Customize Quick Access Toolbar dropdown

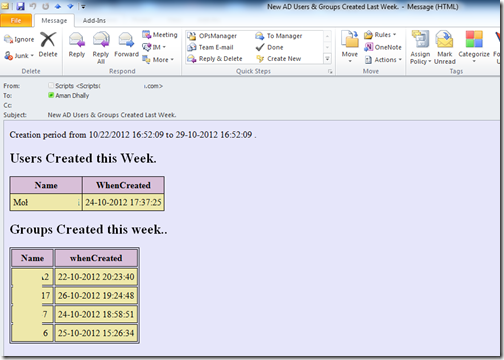[x=83, y=6]
